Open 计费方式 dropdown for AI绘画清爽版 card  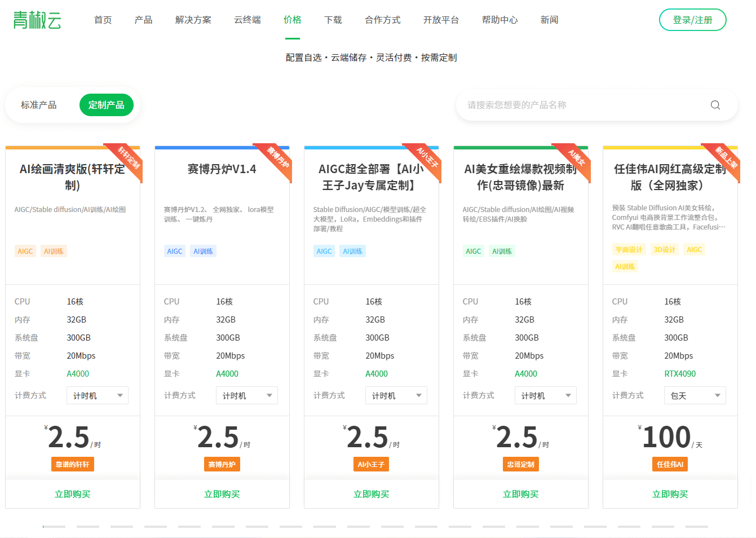(x=98, y=395)
